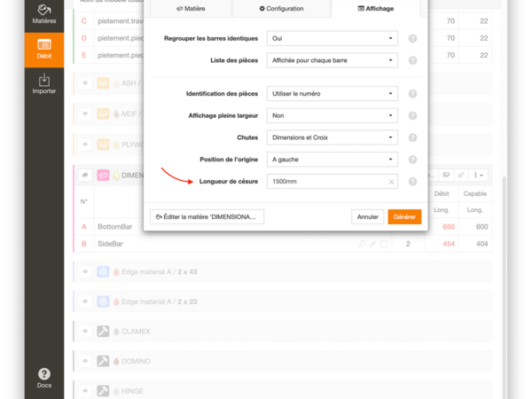The height and width of the screenshot is (399, 532).
Task: Expand the Identification des pièces dropdown
Action: [x=332, y=93]
